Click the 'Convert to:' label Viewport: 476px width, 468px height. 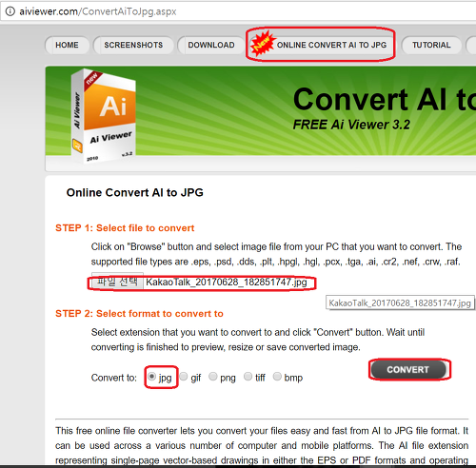(114, 378)
